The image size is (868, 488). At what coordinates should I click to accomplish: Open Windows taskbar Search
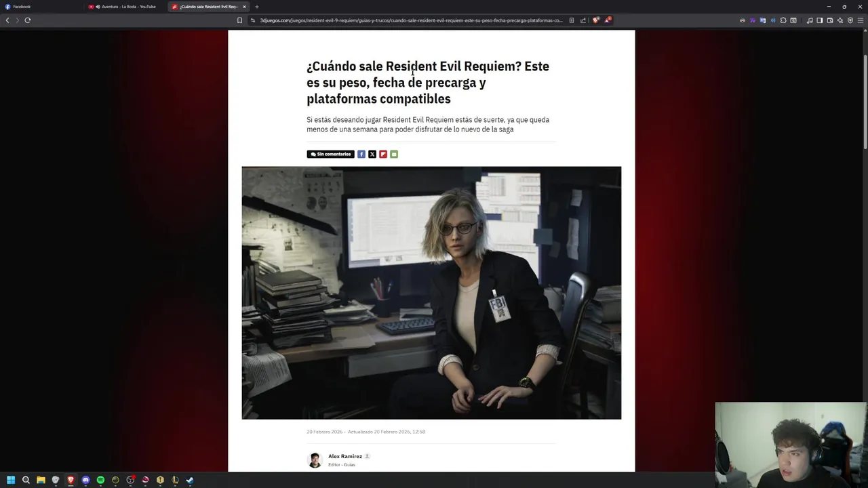click(26, 480)
